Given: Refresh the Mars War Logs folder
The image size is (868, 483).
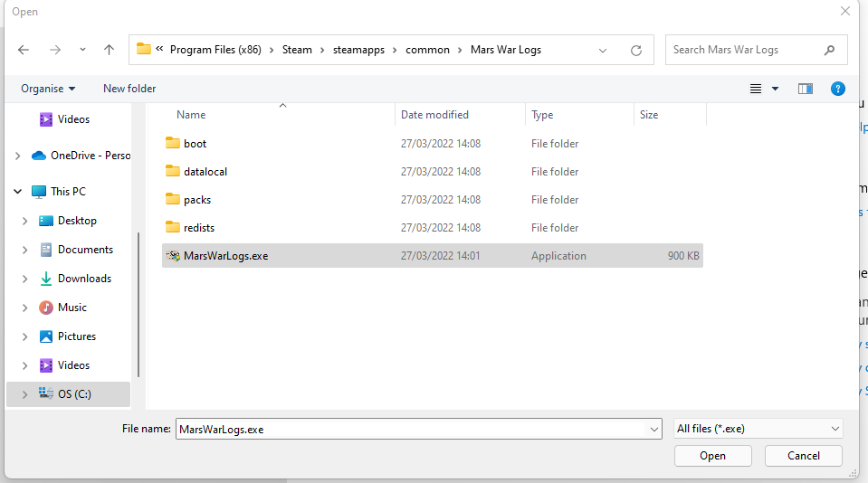Looking at the screenshot, I should pos(636,51).
